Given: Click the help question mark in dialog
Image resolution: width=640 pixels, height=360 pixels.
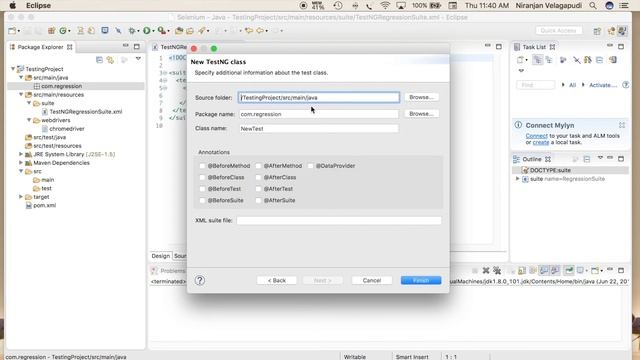Looking at the screenshot, I should (x=200, y=280).
